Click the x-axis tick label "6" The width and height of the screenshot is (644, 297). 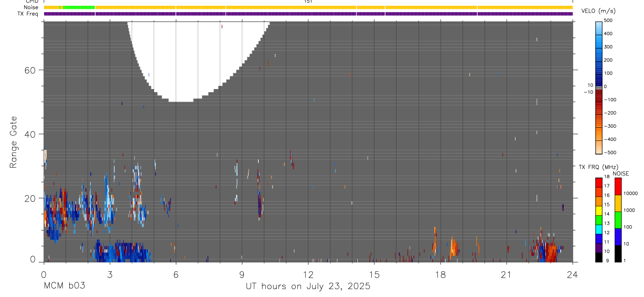[176, 274]
